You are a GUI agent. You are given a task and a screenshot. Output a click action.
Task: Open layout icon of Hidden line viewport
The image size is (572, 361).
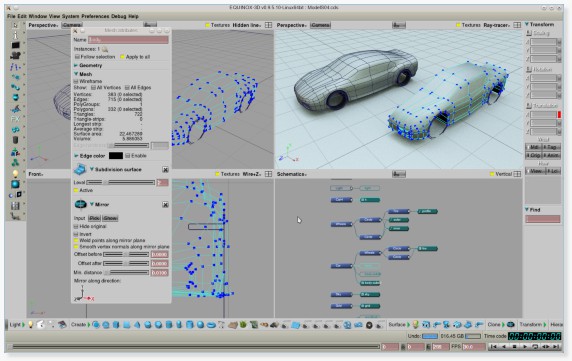(268, 25)
